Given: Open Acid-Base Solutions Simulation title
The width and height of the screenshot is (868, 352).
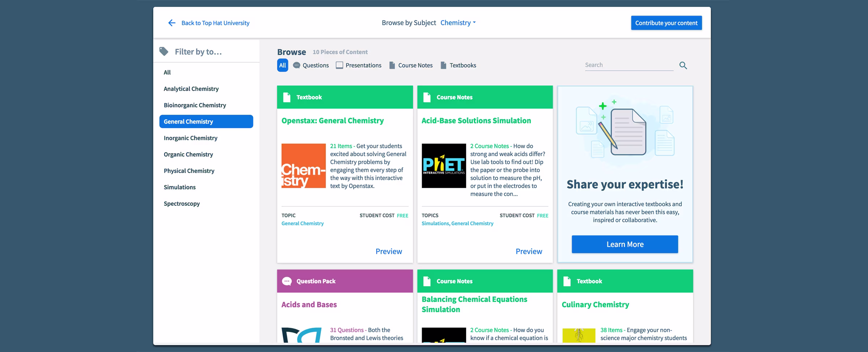Looking at the screenshot, I should [x=476, y=121].
